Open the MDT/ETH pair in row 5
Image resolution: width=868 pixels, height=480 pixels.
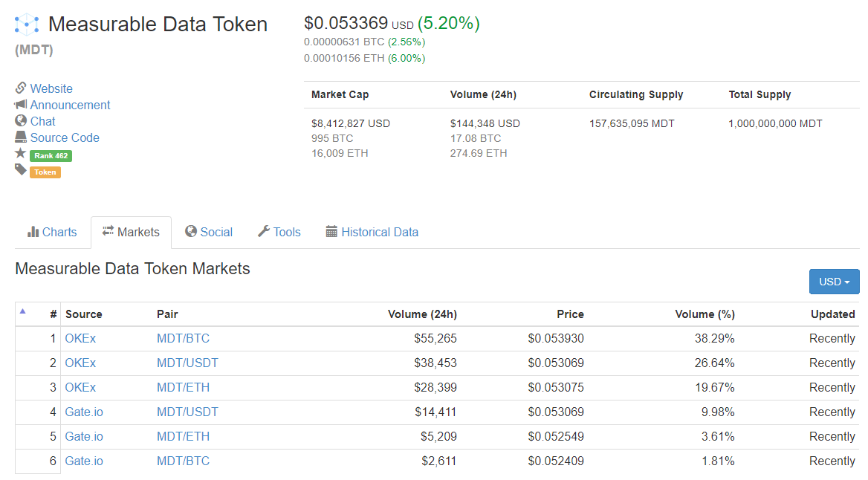(x=184, y=436)
